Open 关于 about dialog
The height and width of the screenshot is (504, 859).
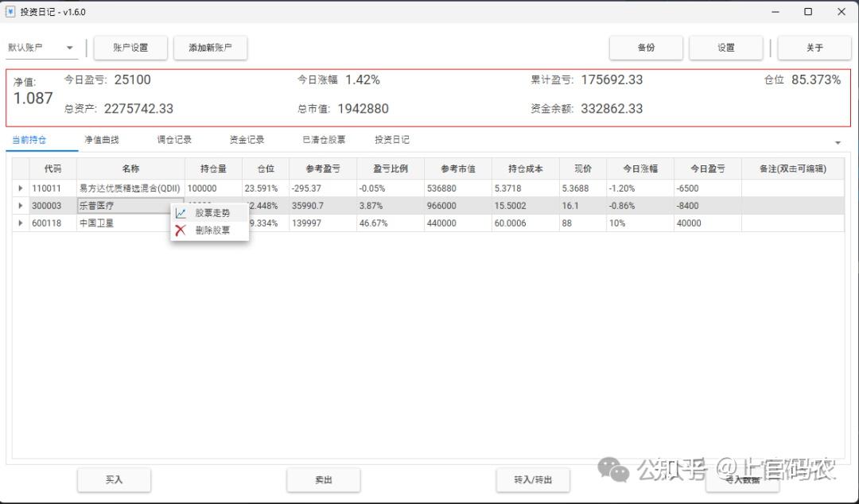click(x=814, y=48)
